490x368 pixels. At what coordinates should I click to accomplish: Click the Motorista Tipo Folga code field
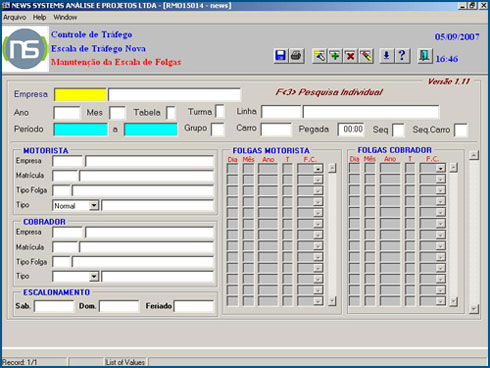coord(62,191)
